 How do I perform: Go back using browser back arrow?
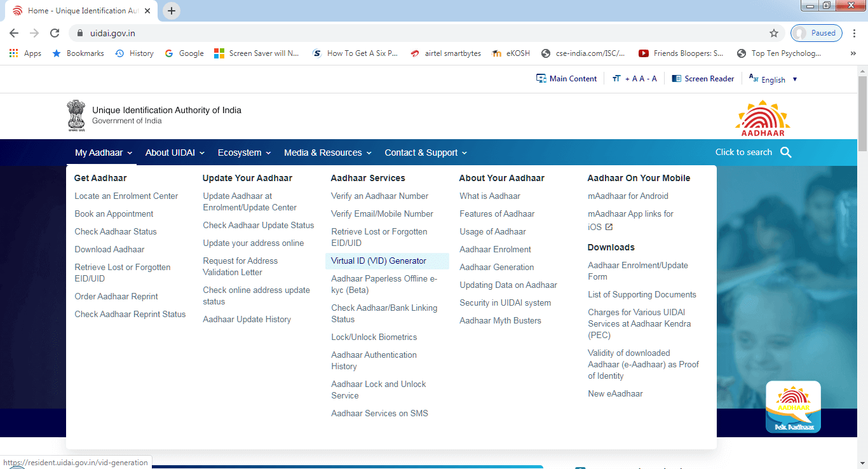[x=14, y=33]
